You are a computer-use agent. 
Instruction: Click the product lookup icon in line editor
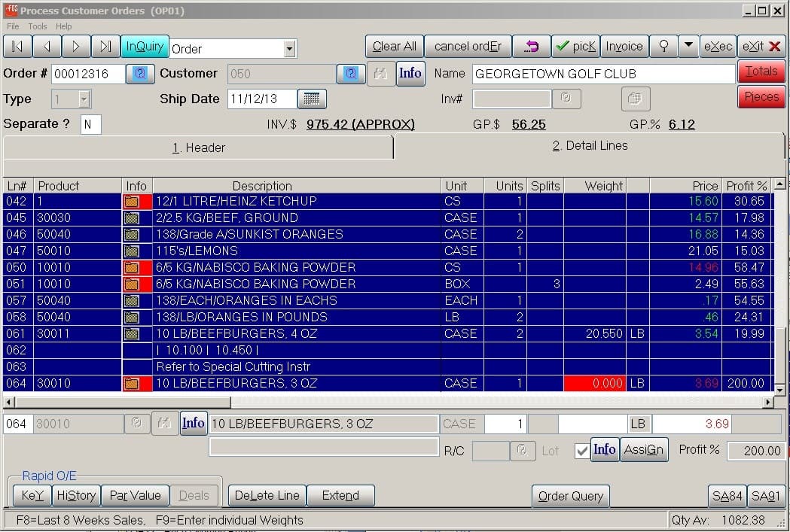pos(136,424)
